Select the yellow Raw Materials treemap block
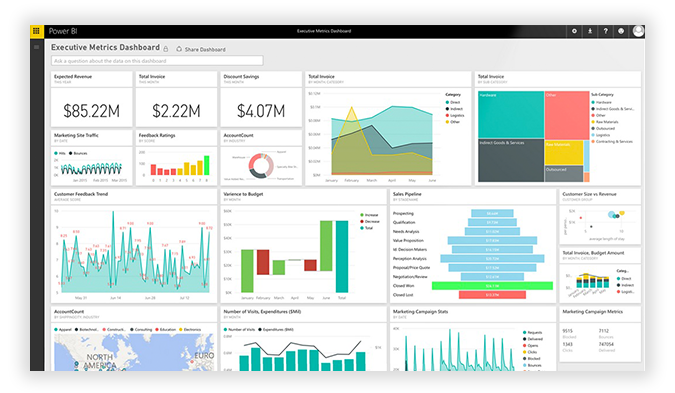675x393 pixels. 564,152
